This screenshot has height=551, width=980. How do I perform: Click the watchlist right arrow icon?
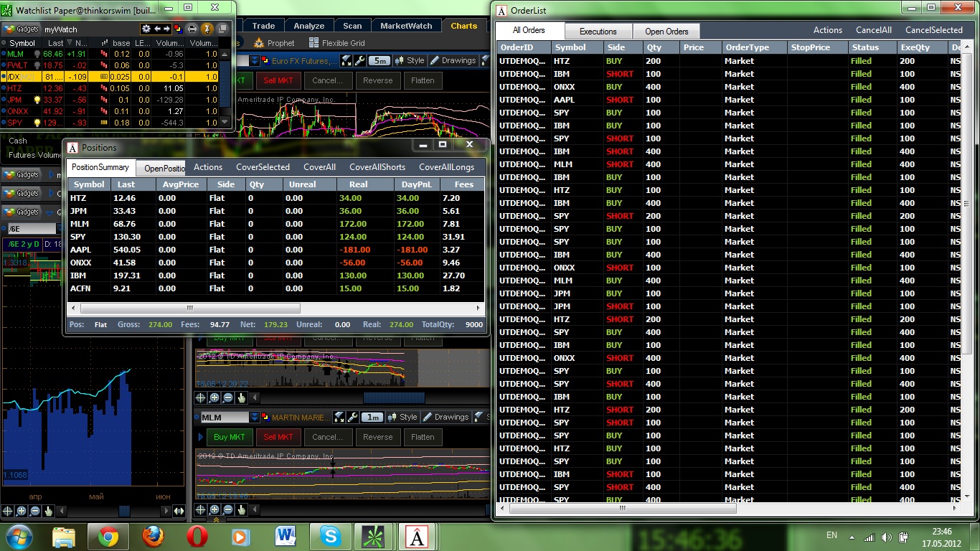tap(167, 29)
